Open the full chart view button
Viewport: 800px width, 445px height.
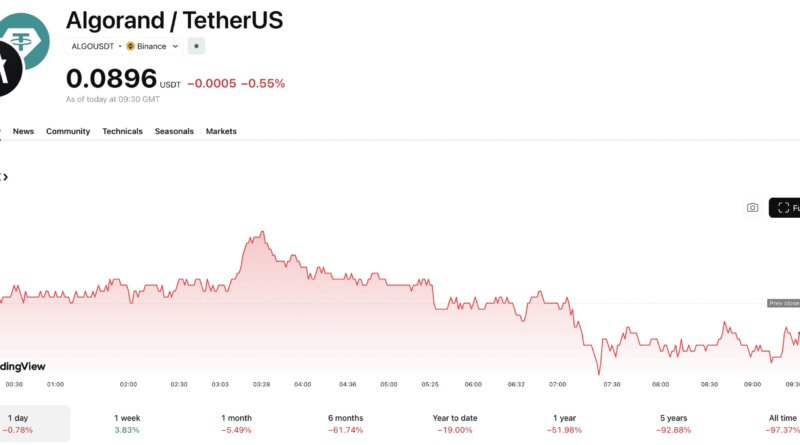[786, 208]
